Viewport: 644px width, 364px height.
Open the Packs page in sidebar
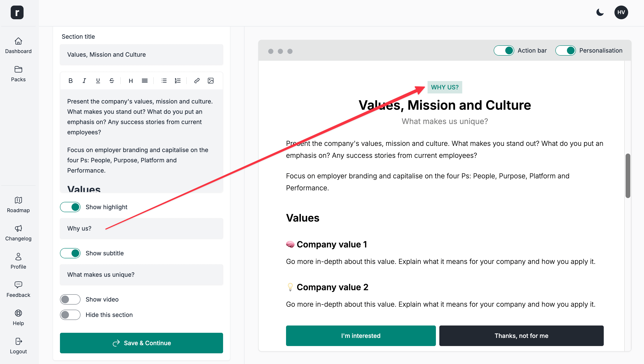tap(18, 74)
